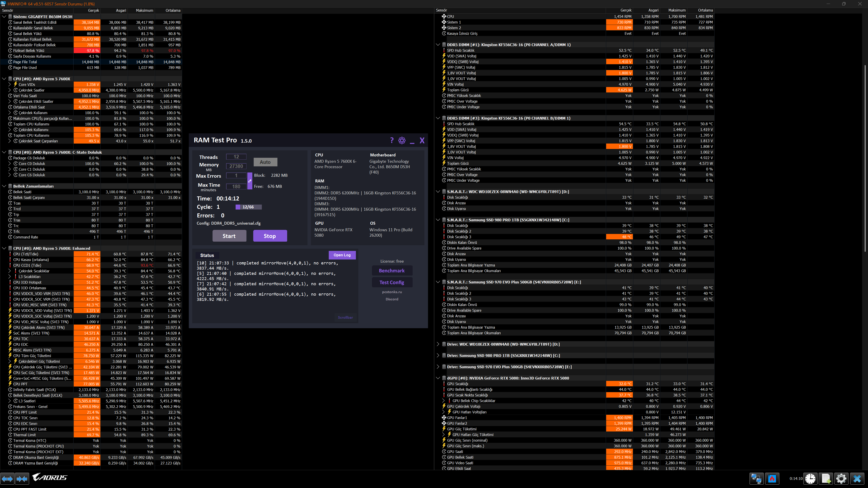Expand the Core C0 Doluluk row
Image resolution: width=868 pixels, height=488 pixels.
10,164
